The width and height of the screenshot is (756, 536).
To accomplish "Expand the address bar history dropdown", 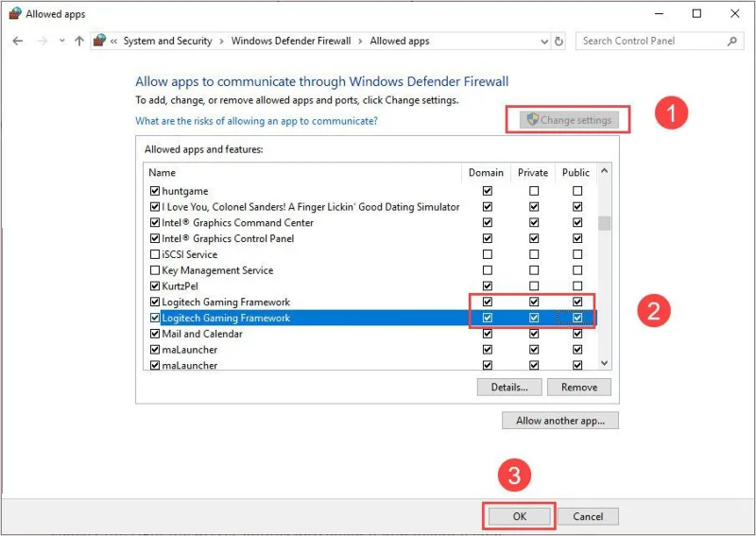I will pyautogui.click(x=544, y=42).
